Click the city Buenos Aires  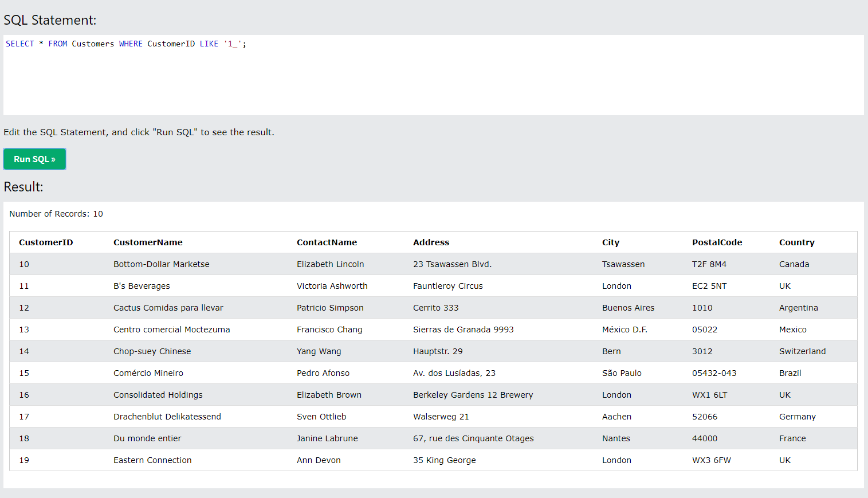[x=628, y=308]
